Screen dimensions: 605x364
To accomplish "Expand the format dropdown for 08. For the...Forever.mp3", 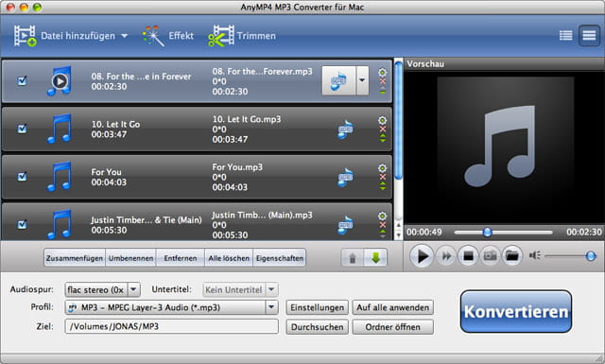I will point(362,80).
